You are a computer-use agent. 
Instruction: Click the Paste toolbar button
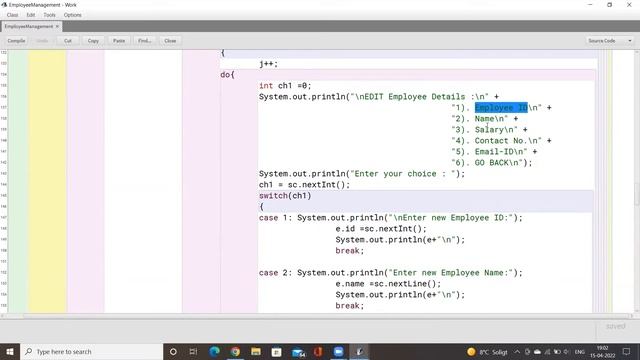point(119,41)
